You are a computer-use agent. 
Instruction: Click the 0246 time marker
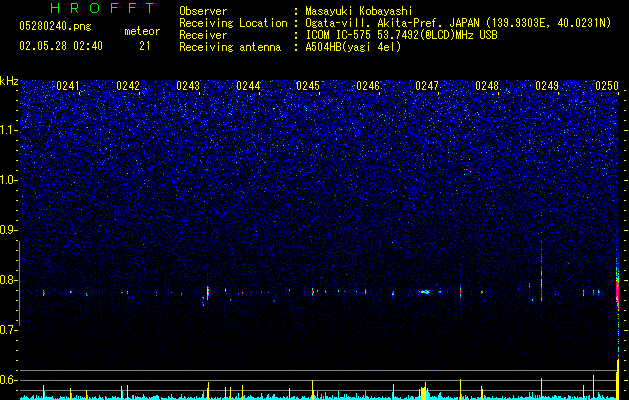368,85
